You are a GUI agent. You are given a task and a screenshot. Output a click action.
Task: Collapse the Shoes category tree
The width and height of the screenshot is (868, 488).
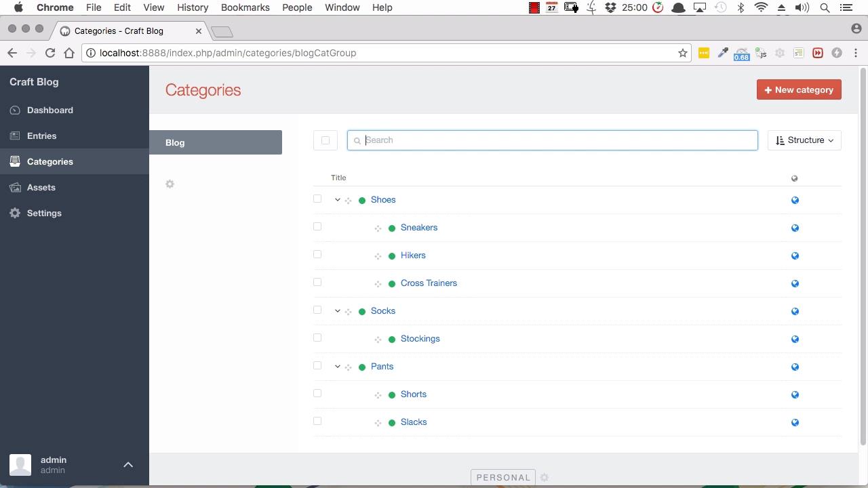[337, 199]
